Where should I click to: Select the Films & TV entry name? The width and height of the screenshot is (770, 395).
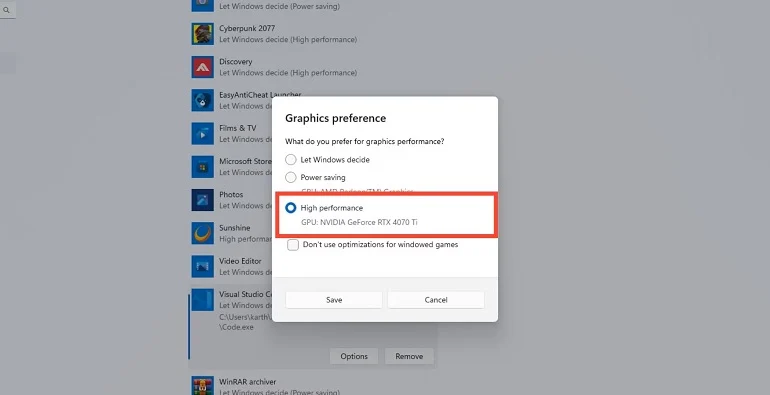point(238,128)
